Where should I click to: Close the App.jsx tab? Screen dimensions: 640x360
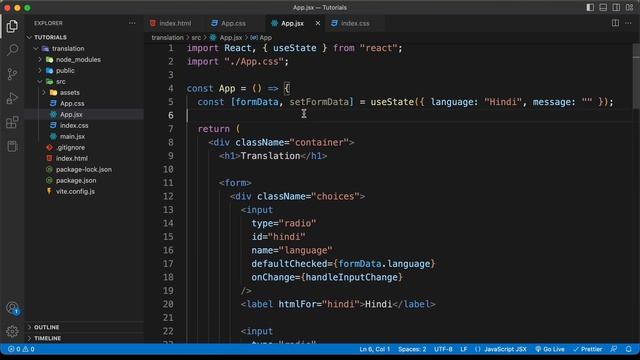tap(318, 23)
